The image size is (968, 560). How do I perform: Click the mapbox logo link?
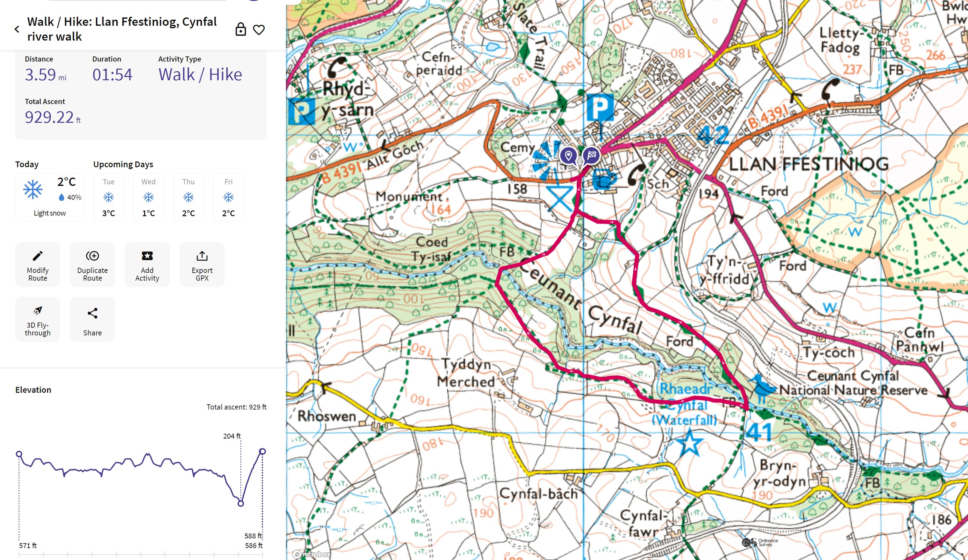tap(312, 554)
